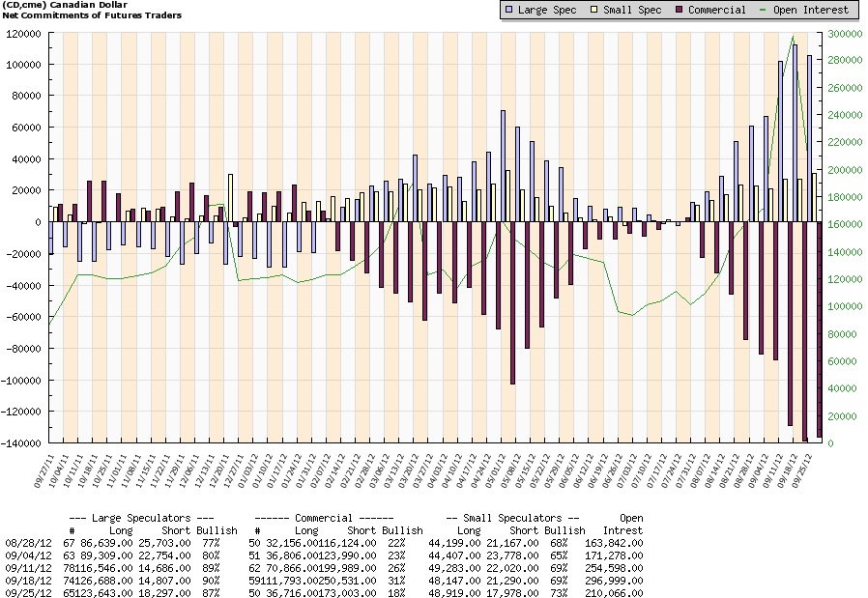This screenshot has width=868, height=598.
Task: Click the 09/25/12 table row date
Action: 28,593
